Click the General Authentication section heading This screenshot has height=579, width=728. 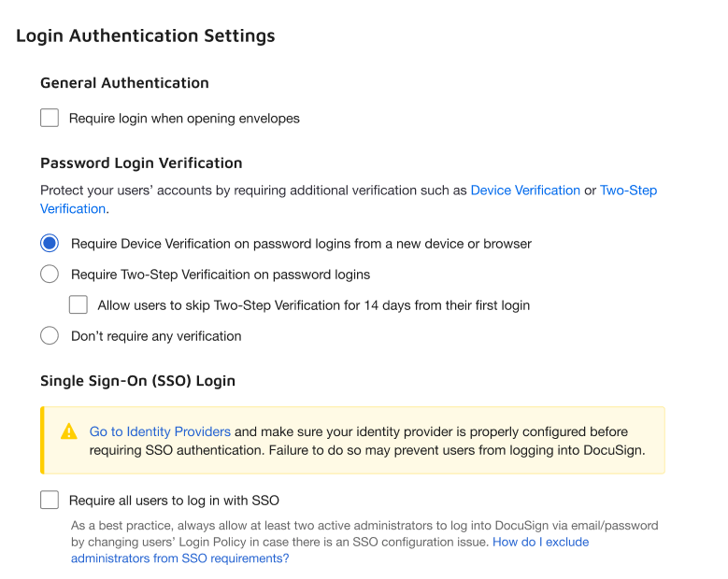point(124,83)
